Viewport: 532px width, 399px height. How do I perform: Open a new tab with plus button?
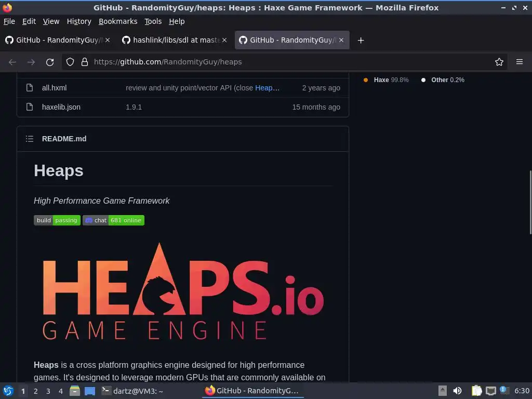(361, 41)
